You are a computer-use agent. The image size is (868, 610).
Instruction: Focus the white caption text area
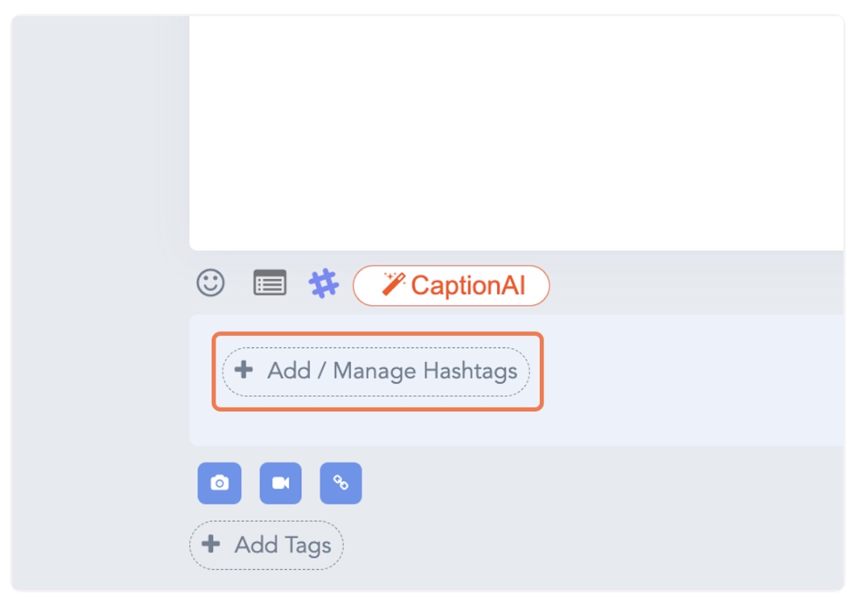click(x=517, y=133)
